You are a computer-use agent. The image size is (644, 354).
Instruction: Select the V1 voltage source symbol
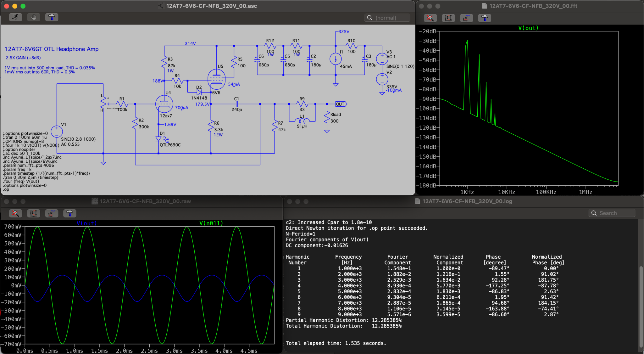pyautogui.click(x=57, y=132)
